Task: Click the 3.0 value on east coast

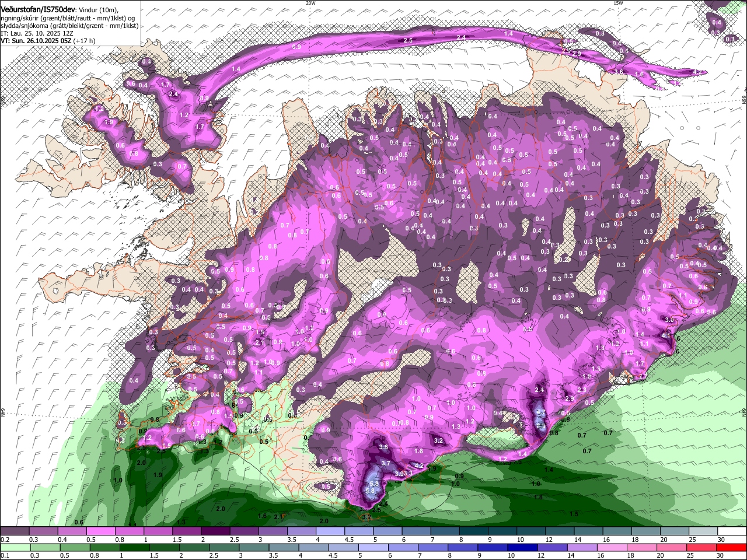Action: point(669,320)
